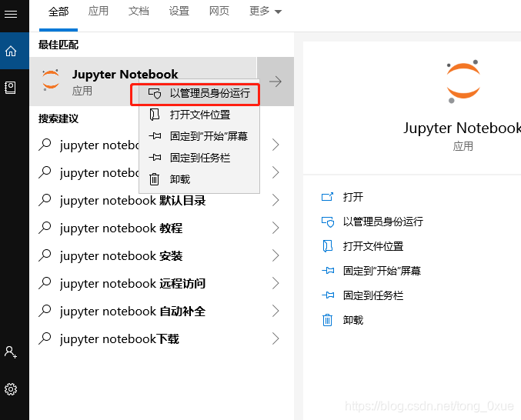
Task: Click the taskbar pin icon in the context menu
Action: point(155,158)
